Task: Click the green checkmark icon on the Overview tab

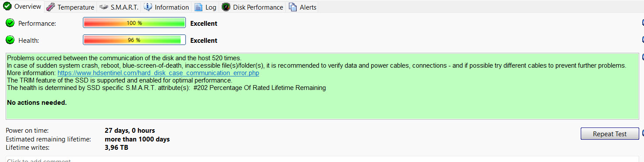Action: (x=7, y=7)
